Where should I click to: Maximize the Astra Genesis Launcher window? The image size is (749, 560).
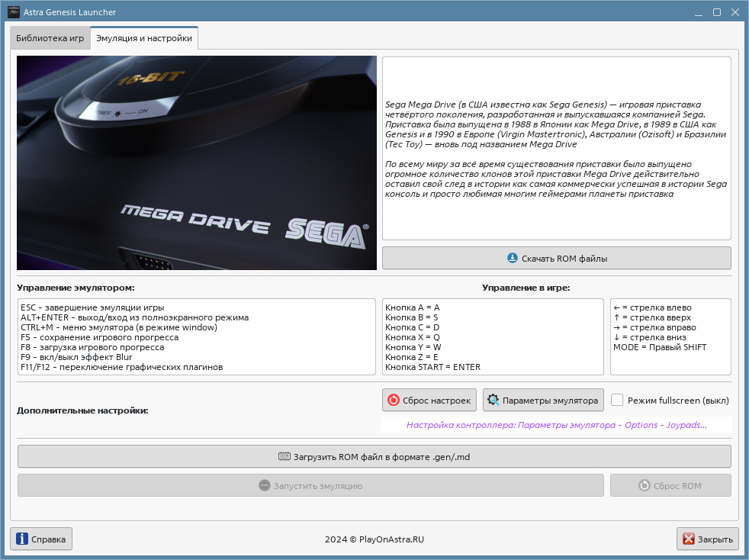(716, 12)
